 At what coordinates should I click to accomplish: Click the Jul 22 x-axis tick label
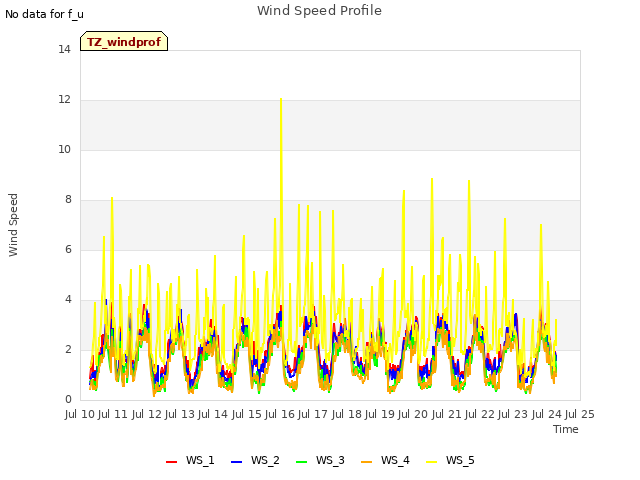(480, 414)
